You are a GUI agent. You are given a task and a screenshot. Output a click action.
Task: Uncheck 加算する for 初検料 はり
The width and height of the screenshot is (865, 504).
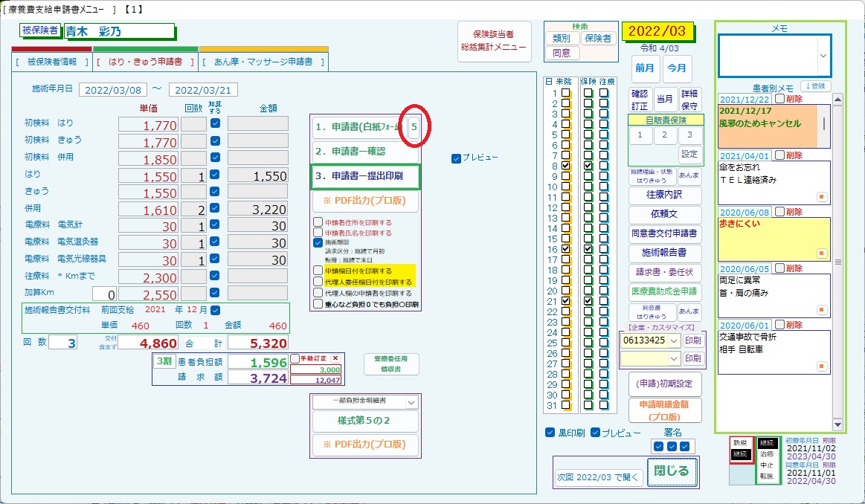click(x=215, y=123)
